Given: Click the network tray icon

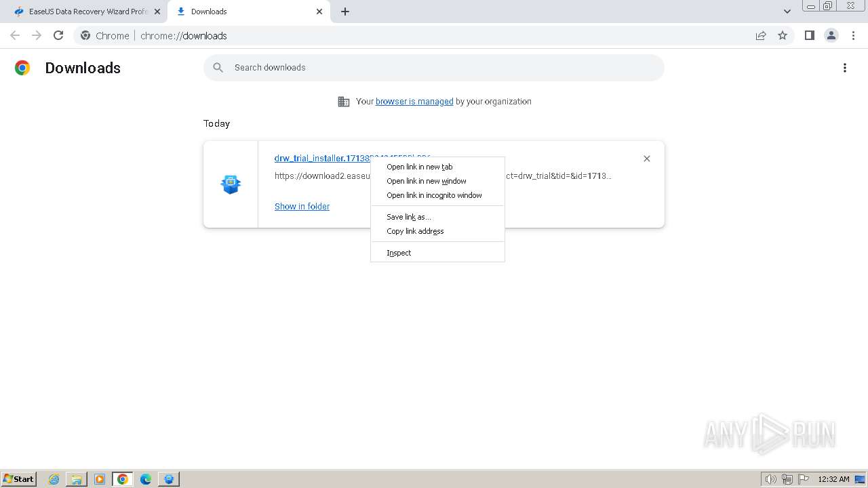Looking at the screenshot, I should (787, 479).
